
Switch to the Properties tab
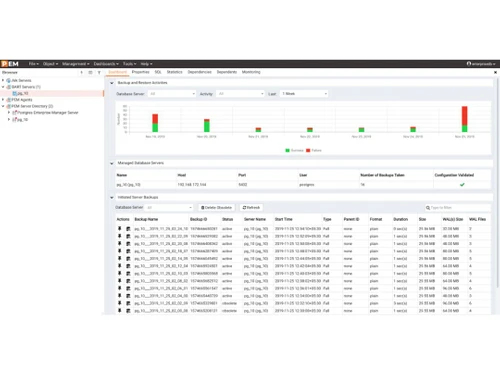pos(140,72)
